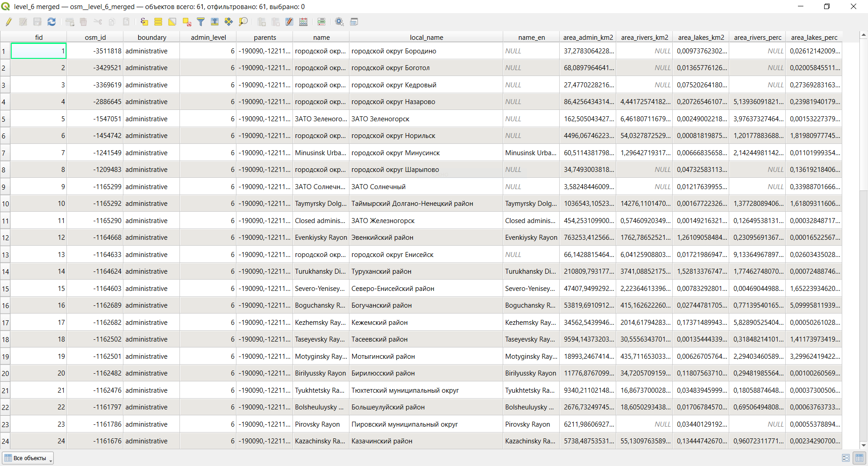The width and height of the screenshot is (868, 466).
Task: Click the vertical scrollbar down arrow
Action: 863,445
